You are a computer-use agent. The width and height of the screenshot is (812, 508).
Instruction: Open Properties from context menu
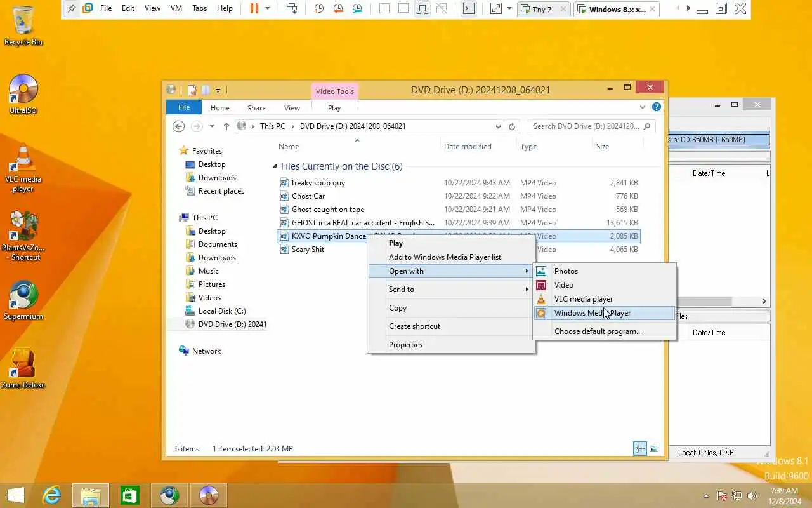452,345
